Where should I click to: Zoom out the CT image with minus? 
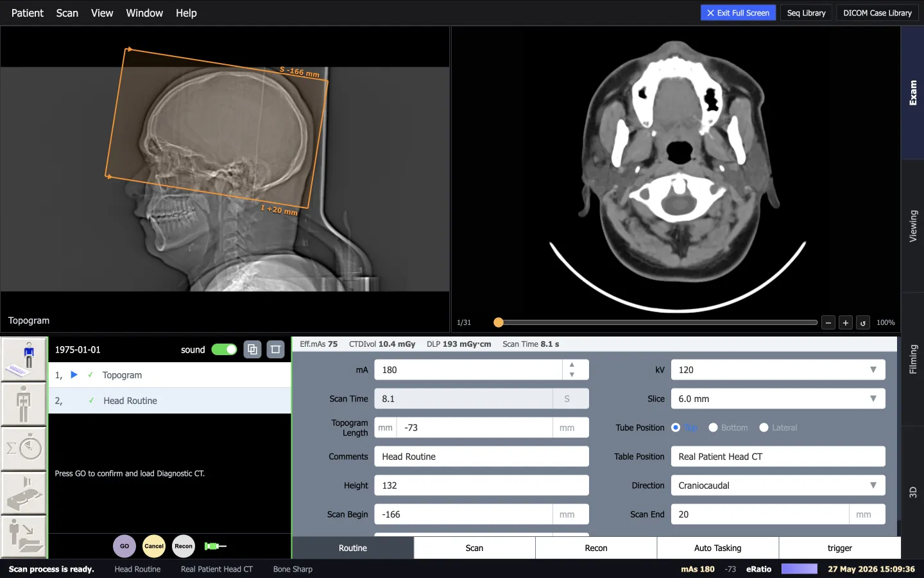pyautogui.click(x=828, y=322)
